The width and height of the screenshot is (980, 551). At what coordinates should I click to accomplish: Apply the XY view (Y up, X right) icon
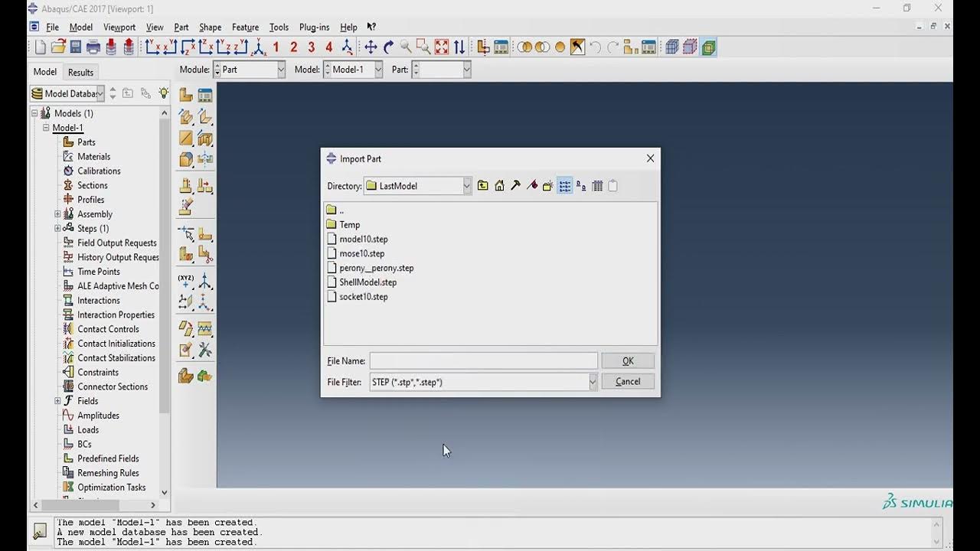click(x=152, y=47)
